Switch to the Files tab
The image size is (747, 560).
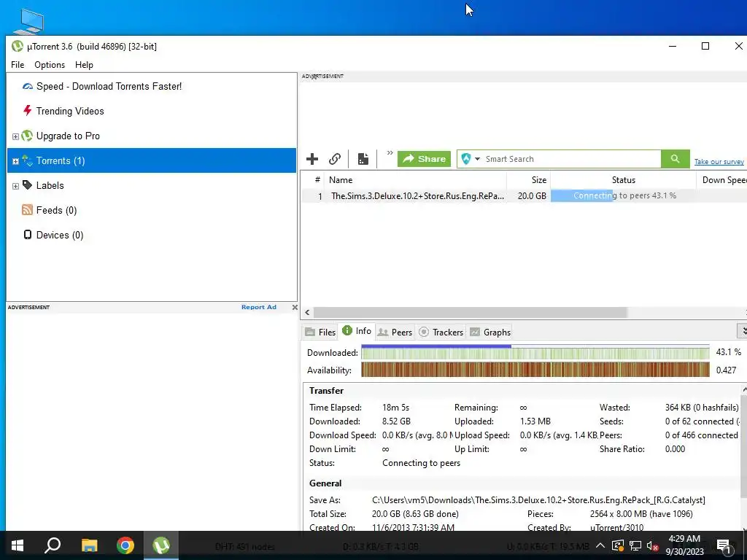tap(320, 332)
